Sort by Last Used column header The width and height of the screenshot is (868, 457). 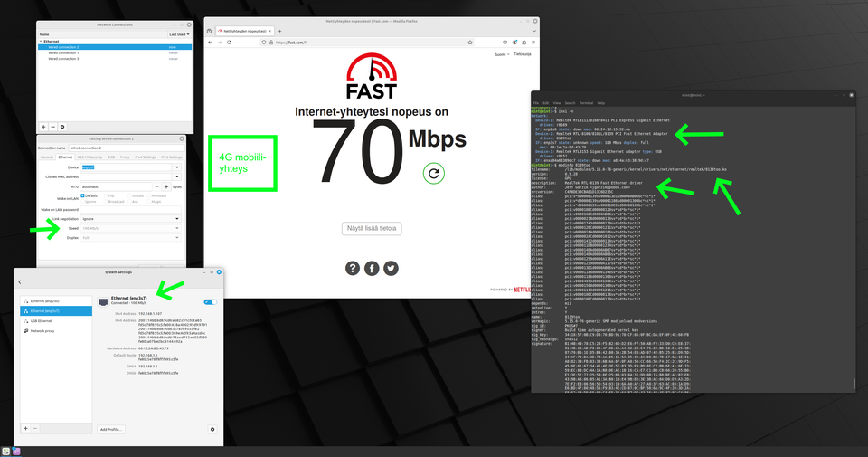pos(179,34)
